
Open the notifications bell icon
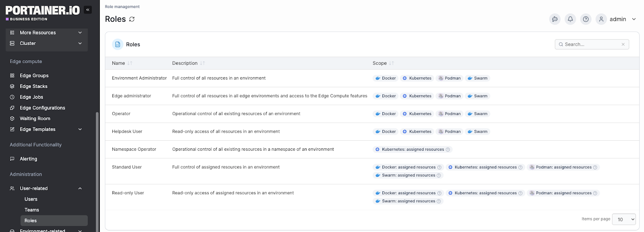click(570, 19)
